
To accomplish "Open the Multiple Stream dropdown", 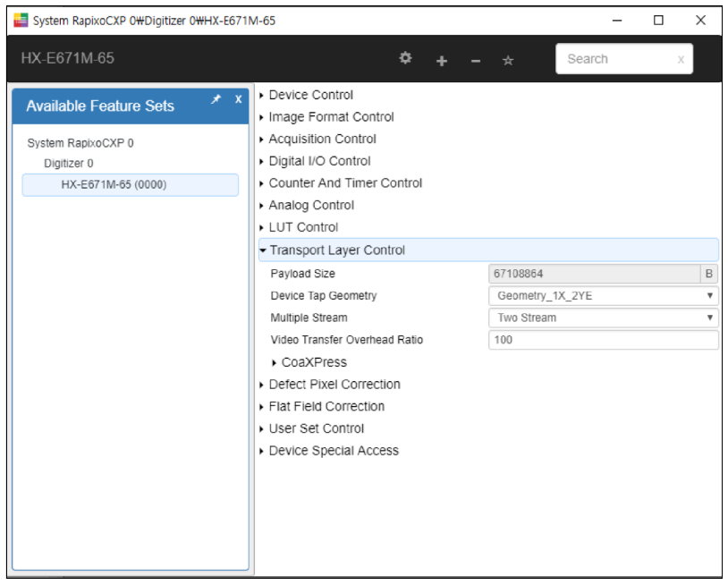I will (603, 318).
